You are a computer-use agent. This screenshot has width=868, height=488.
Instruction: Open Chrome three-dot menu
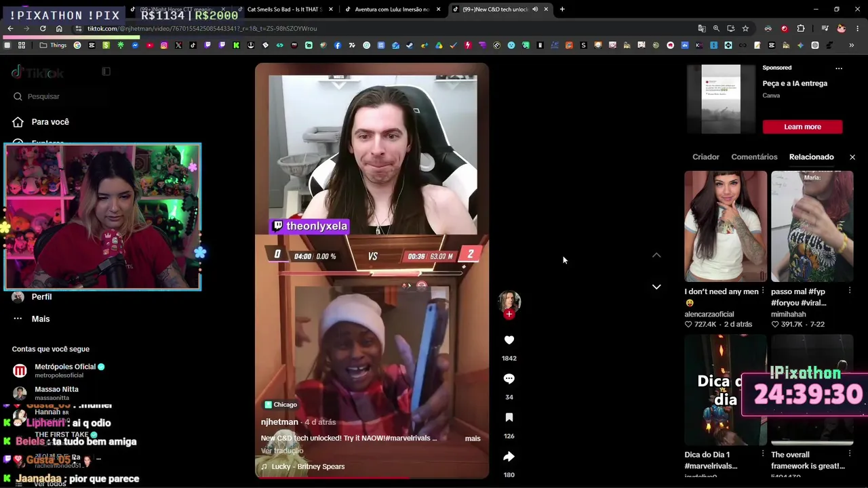[858, 28]
